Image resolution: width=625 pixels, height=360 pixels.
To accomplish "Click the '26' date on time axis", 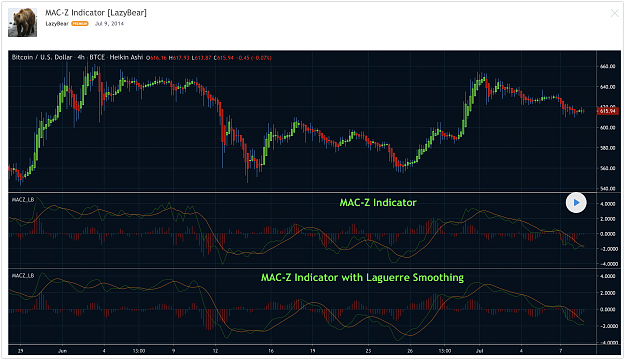I will [x=410, y=351].
